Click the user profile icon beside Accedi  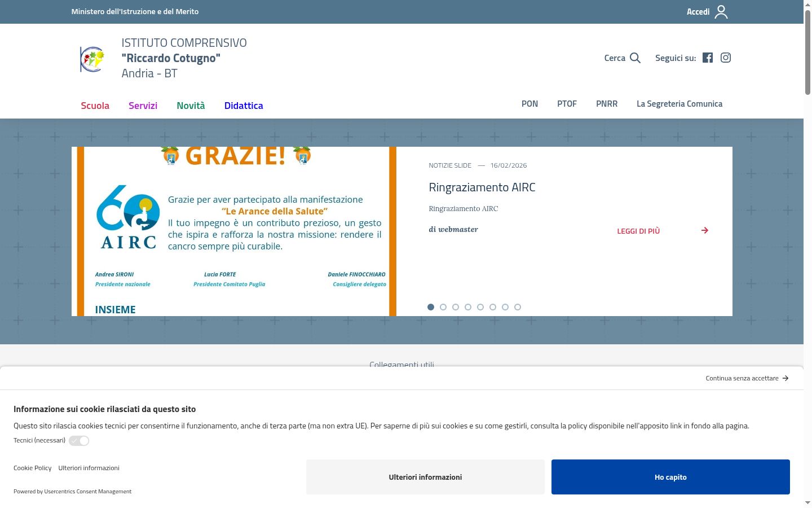721,12
